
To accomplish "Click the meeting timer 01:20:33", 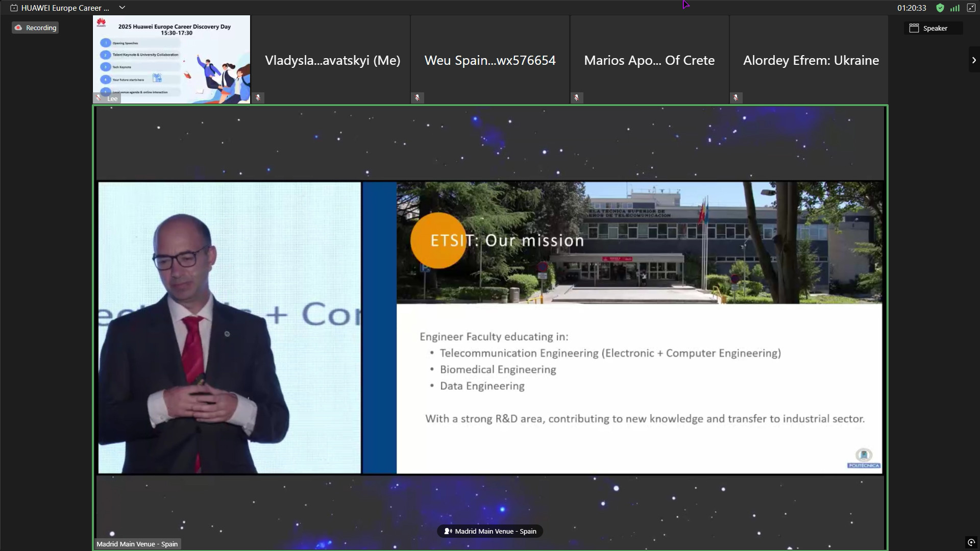I will click(912, 8).
